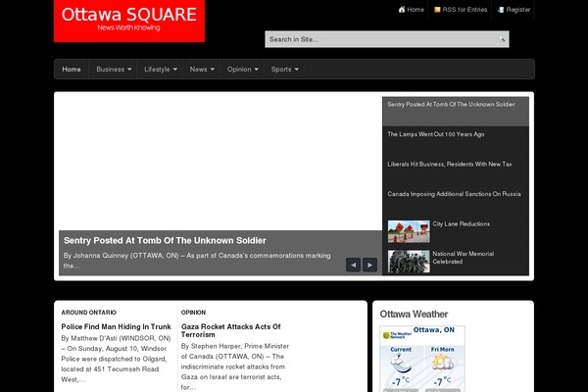
Task: Expand the Business menu dropdown arrow
Action: point(129,70)
